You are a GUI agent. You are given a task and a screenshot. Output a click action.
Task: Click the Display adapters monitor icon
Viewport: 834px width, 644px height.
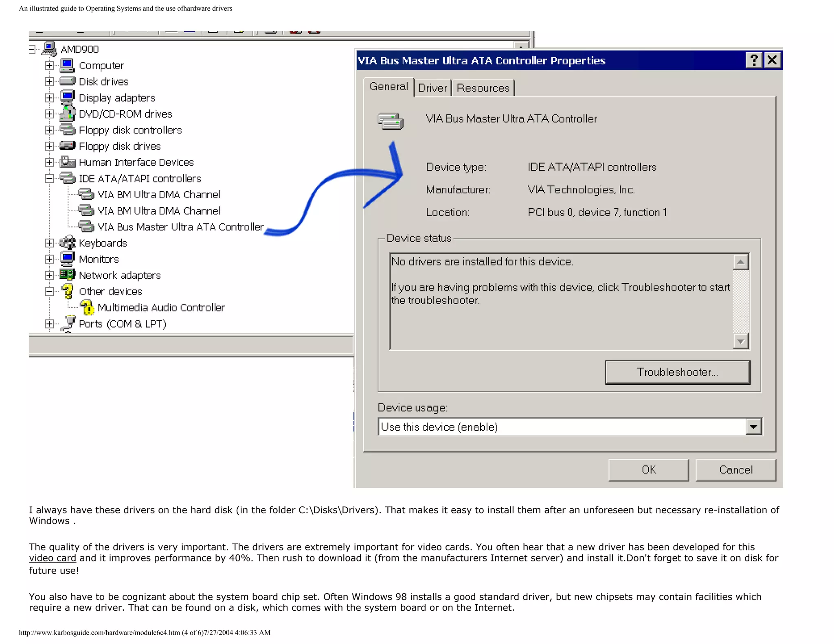pyautogui.click(x=67, y=97)
